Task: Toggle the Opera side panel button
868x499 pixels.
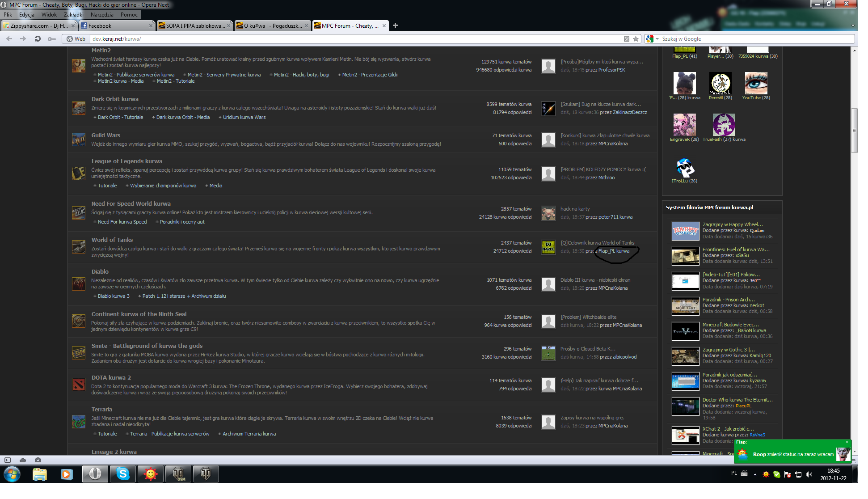Action: [8, 460]
